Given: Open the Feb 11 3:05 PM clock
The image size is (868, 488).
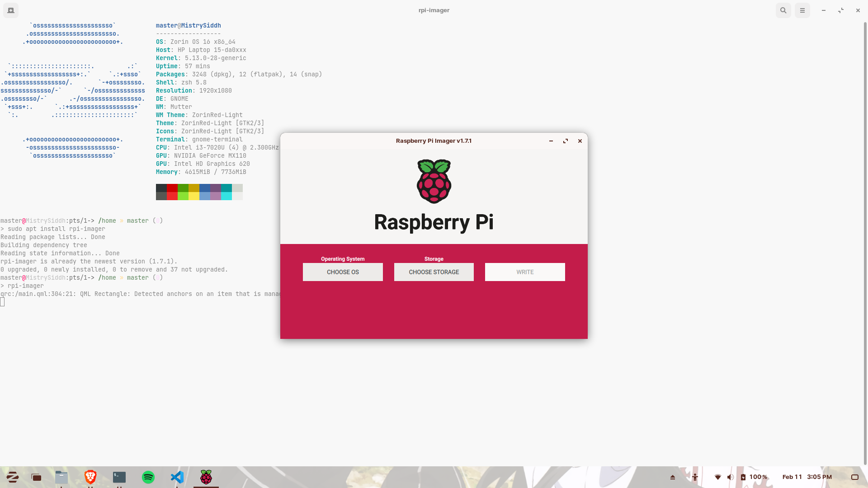Looking at the screenshot, I should 807,477.
